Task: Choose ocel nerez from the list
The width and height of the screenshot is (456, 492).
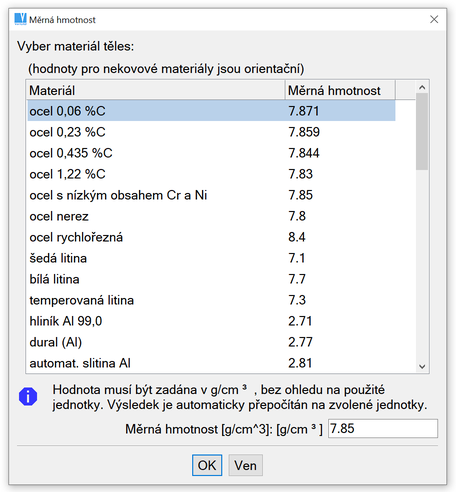Action: coord(211,216)
